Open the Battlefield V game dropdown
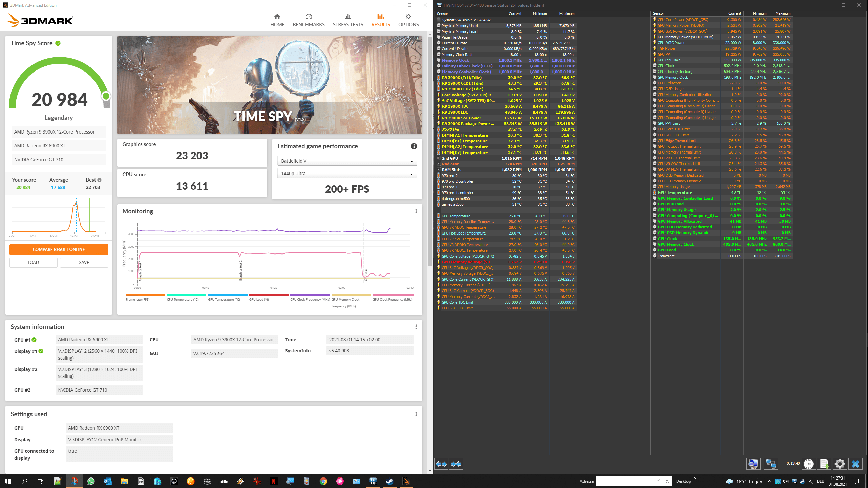The image size is (868, 488). pos(347,161)
